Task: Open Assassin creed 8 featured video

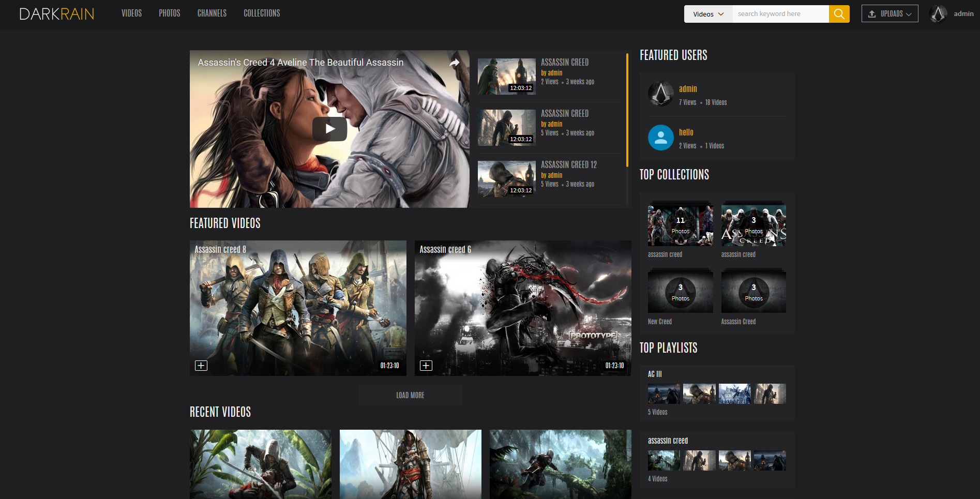Action: (298, 308)
